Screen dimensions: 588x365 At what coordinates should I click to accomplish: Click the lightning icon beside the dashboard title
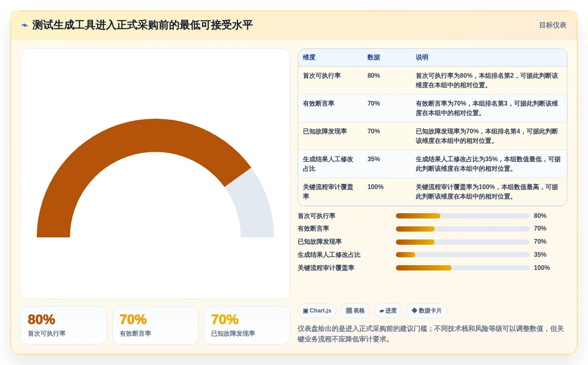24,26
